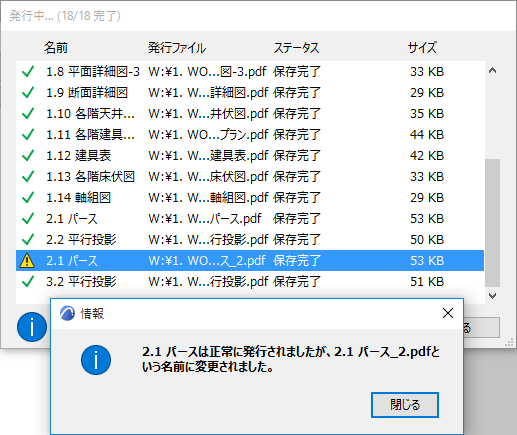Click the 保存完了 status of 1.12 建具表

coord(297,155)
